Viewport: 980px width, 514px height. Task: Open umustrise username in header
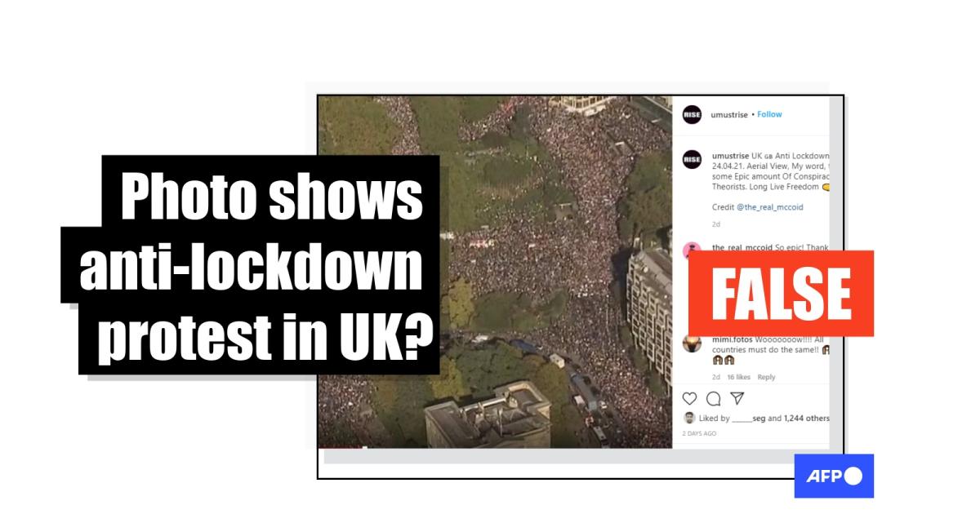729,114
